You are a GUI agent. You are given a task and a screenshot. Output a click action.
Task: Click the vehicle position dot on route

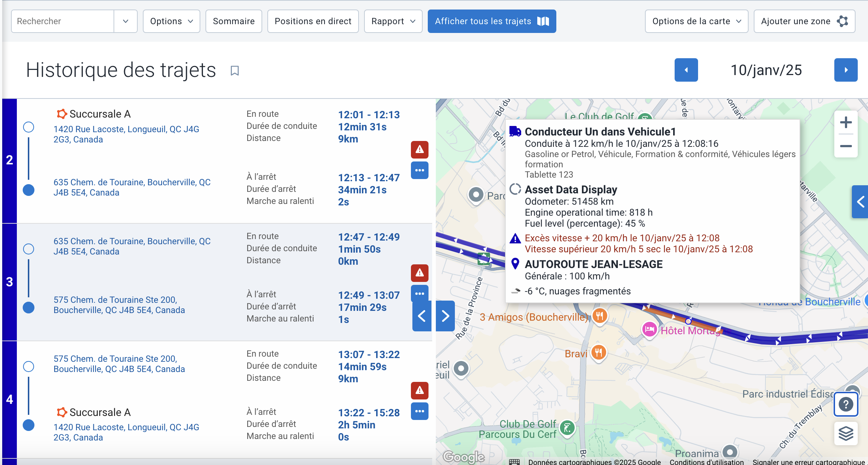[688, 321]
